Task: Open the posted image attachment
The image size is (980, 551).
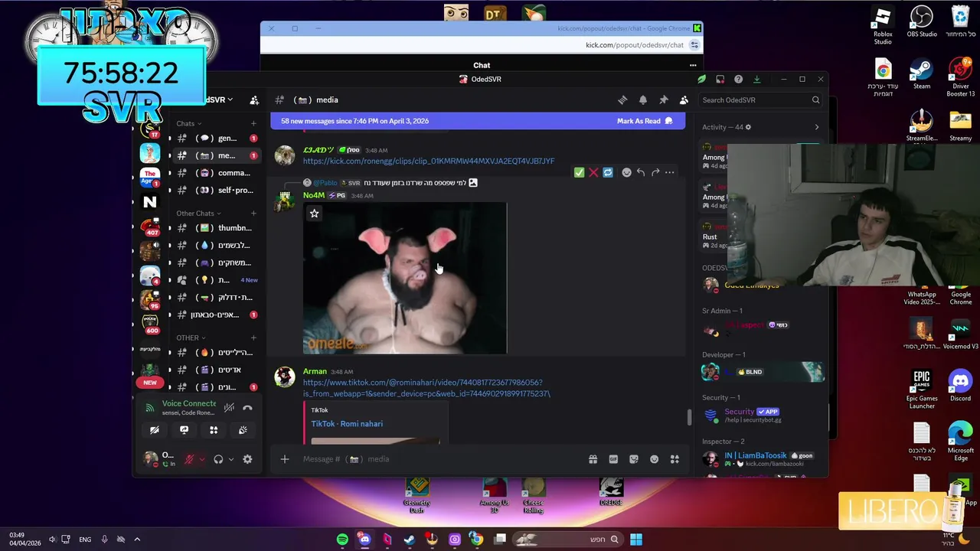Action: 404,278
